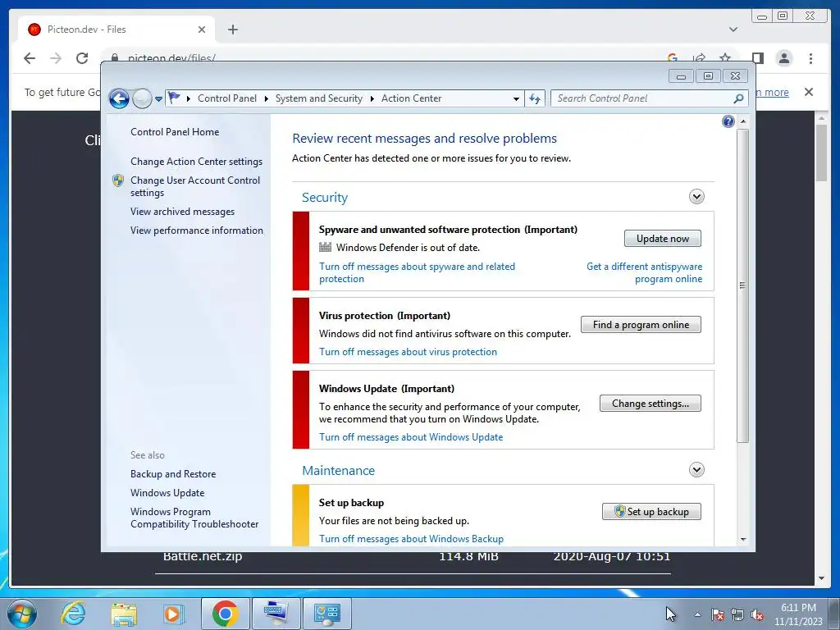Open Chrome tab search dropdown chevron
The width and height of the screenshot is (840, 630).
[x=733, y=30]
